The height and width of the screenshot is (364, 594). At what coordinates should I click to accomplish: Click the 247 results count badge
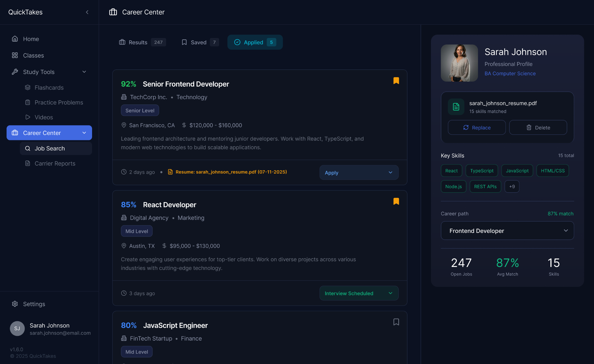158,42
